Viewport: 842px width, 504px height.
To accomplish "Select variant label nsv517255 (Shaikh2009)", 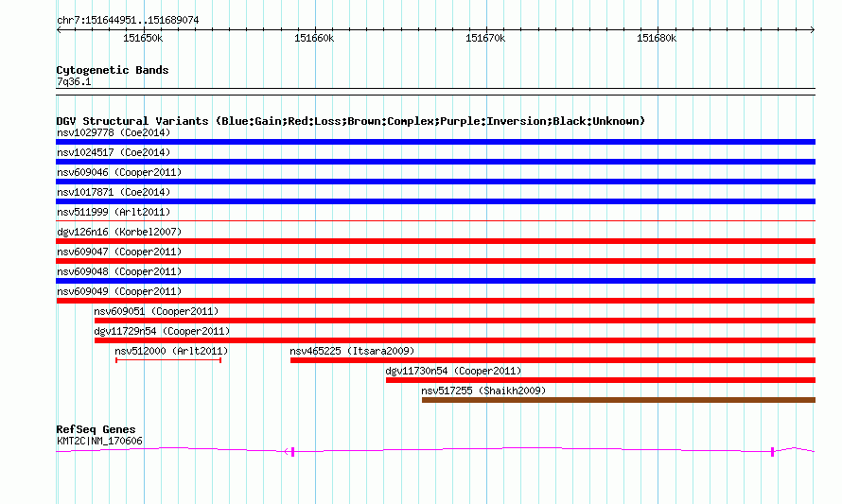I will [x=483, y=391].
